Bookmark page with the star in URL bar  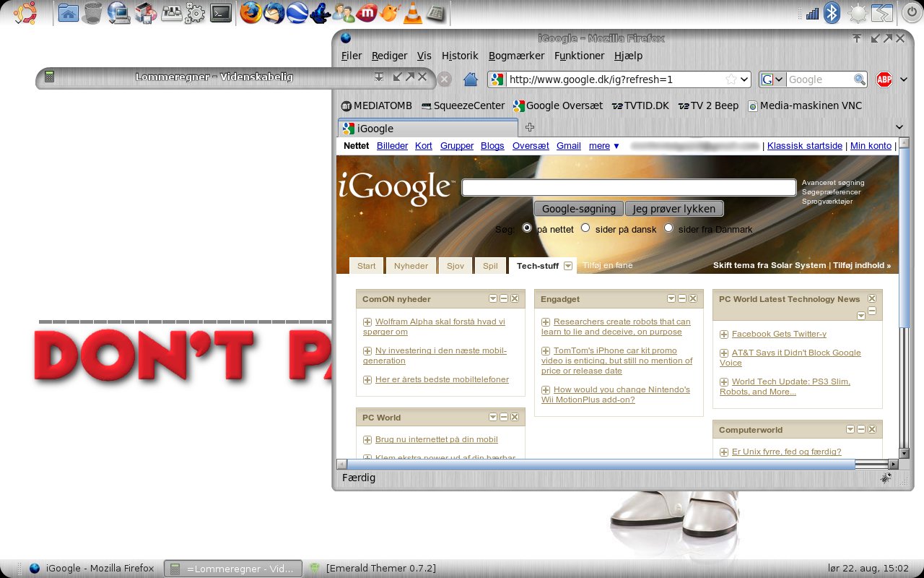[x=731, y=79]
